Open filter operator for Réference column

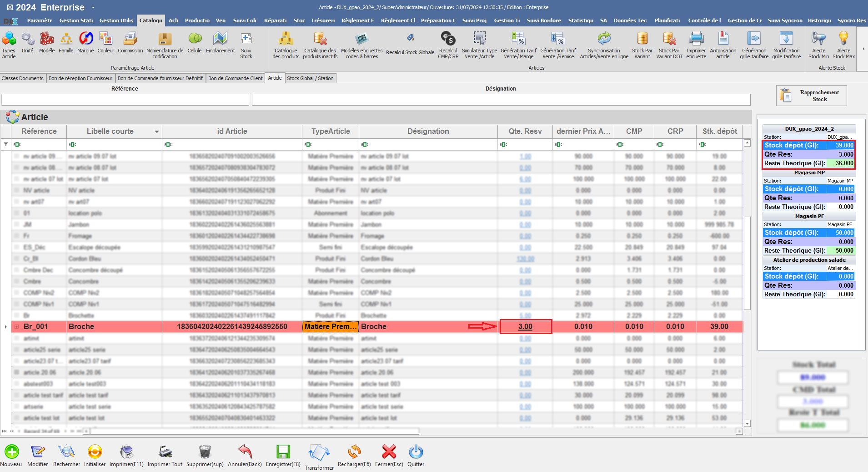[17, 144]
